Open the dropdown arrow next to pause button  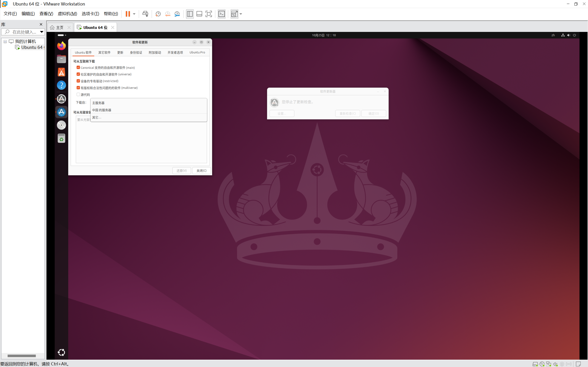tap(134, 14)
